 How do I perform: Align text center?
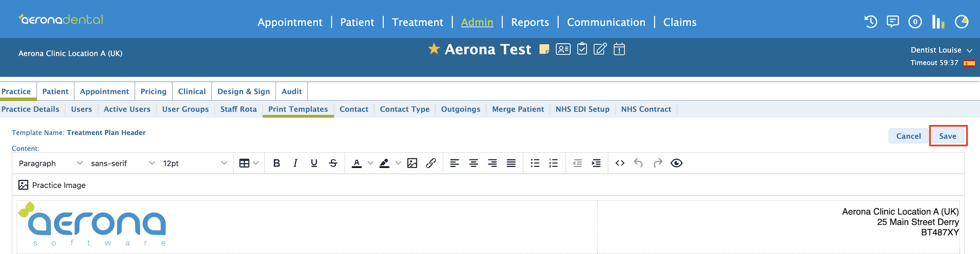pos(473,163)
